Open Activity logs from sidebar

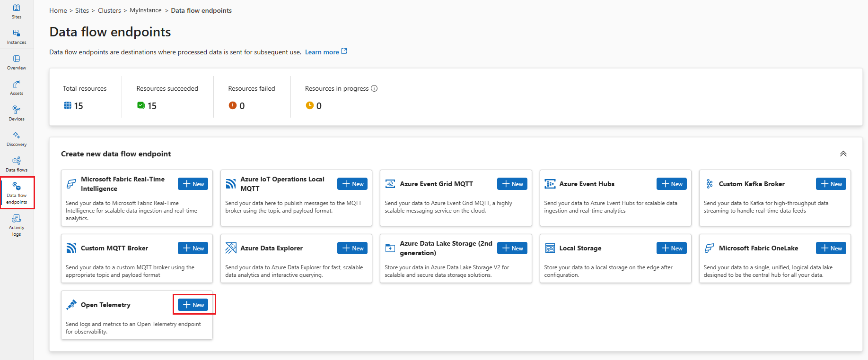tap(17, 224)
